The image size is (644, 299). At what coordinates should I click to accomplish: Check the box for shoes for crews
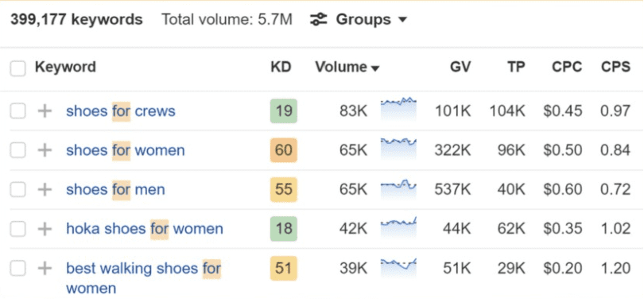[x=17, y=111]
